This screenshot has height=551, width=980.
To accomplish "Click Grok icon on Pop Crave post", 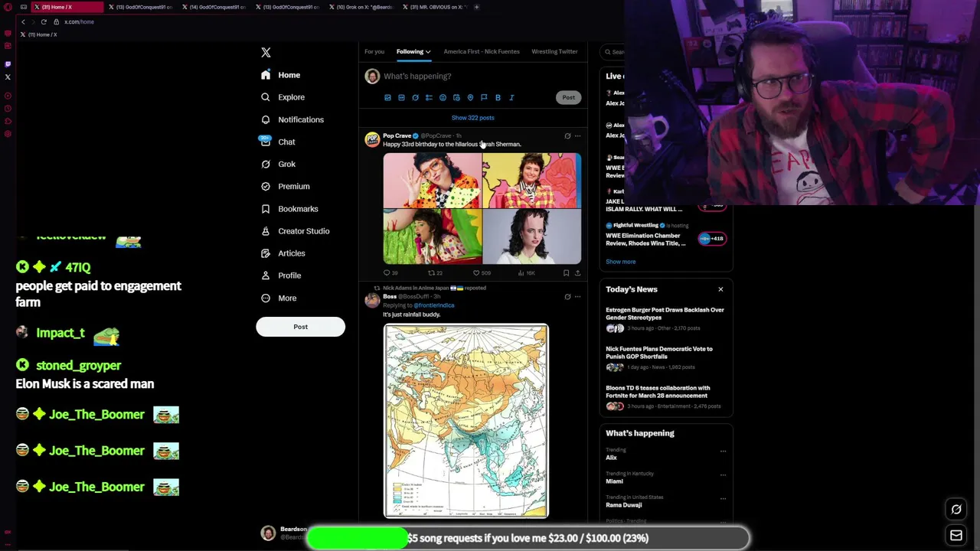I will click(x=567, y=136).
